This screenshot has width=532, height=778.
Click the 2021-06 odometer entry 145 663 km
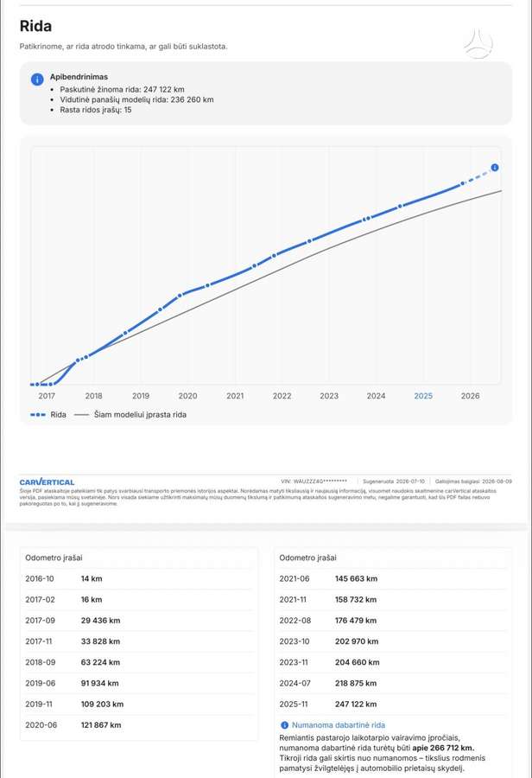[393, 578]
